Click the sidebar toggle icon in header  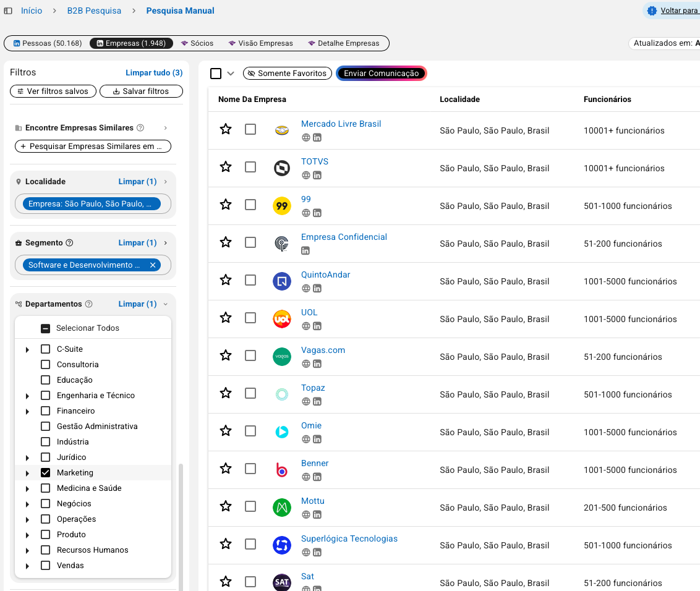pos(8,11)
